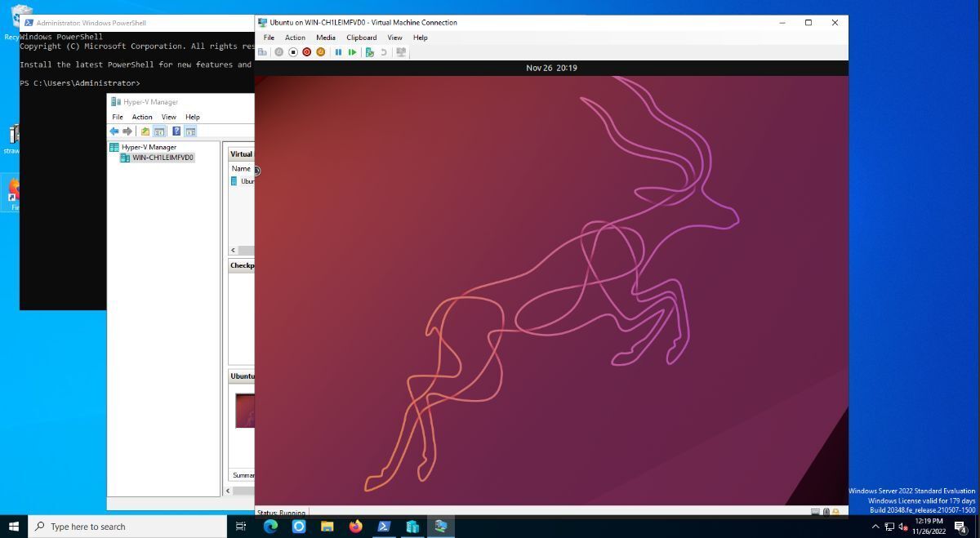Click the Checkpoint icon in the VM toolbar
This screenshot has width=980, height=538.
coord(369,52)
